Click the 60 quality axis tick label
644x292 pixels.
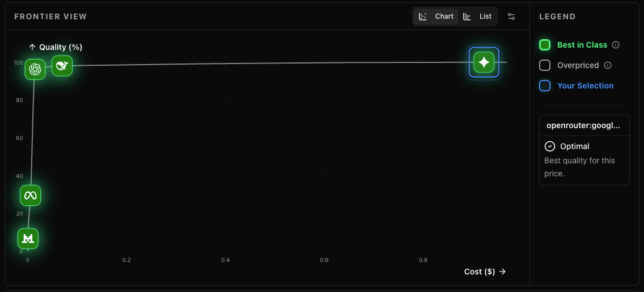click(19, 138)
